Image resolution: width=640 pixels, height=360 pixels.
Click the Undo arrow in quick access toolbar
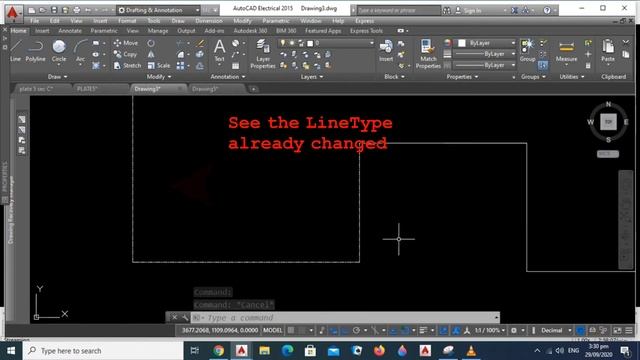pos(88,10)
